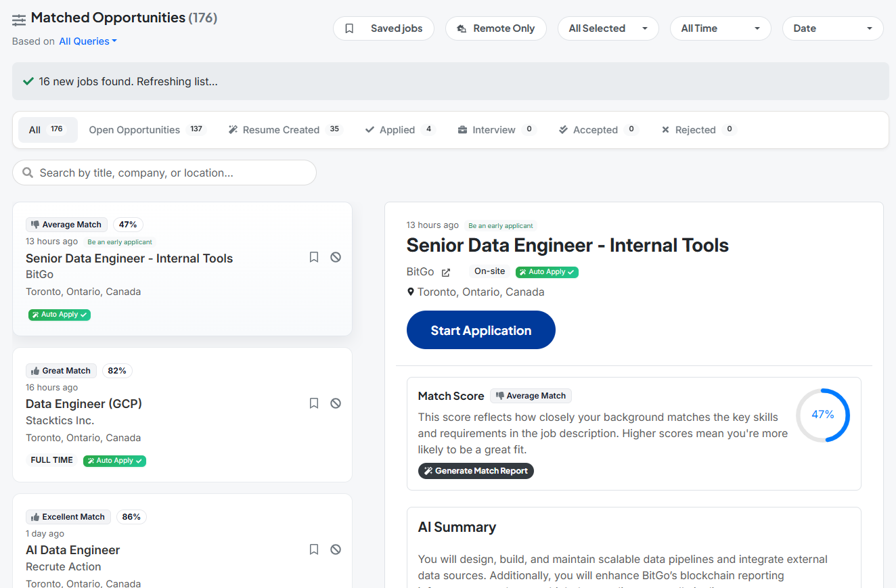Open the Date sort dropdown

coord(832,28)
